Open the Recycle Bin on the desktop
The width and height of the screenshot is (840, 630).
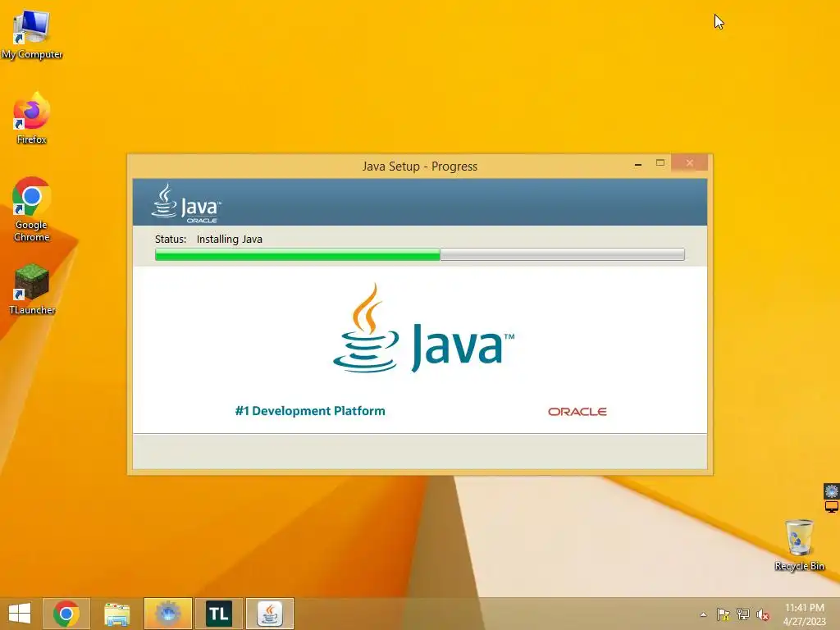point(799,545)
